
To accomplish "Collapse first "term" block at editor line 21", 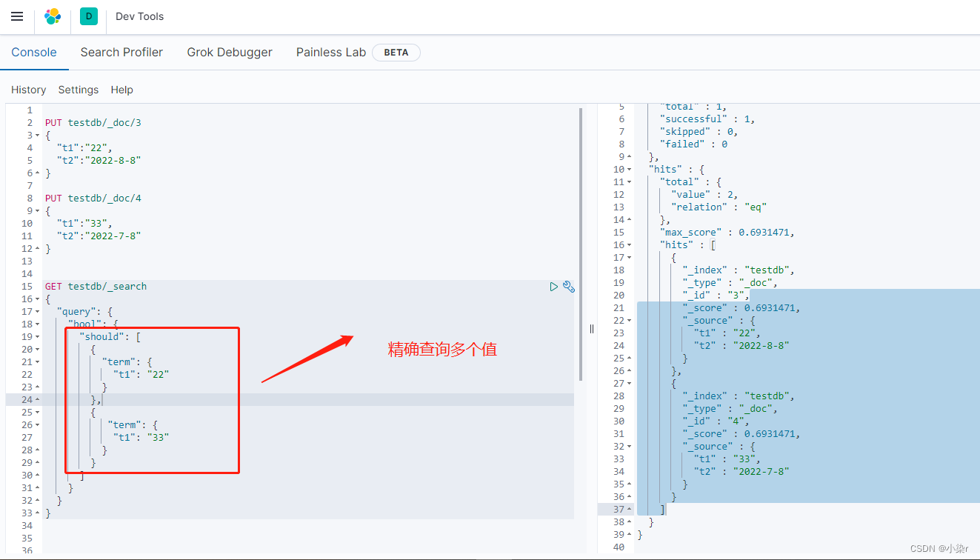I will (x=37, y=362).
